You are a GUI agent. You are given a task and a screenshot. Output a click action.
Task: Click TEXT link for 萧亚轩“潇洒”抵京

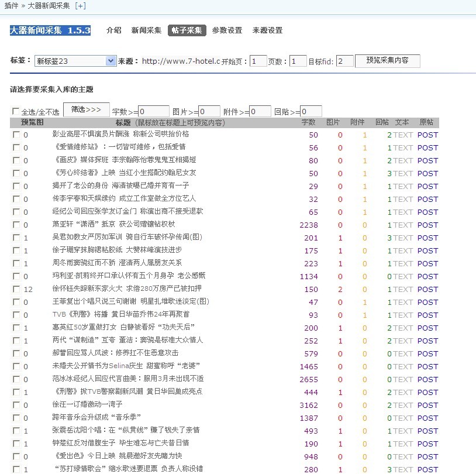[x=403, y=225]
